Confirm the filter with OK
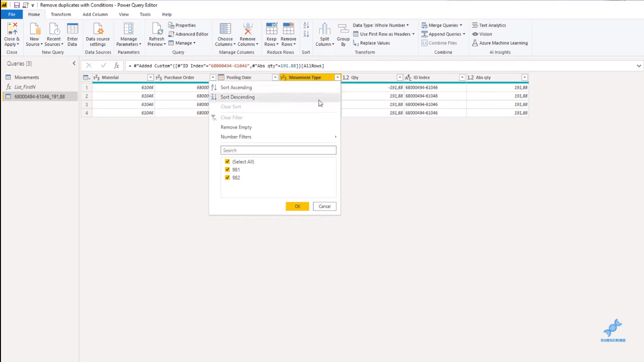 (297, 206)
